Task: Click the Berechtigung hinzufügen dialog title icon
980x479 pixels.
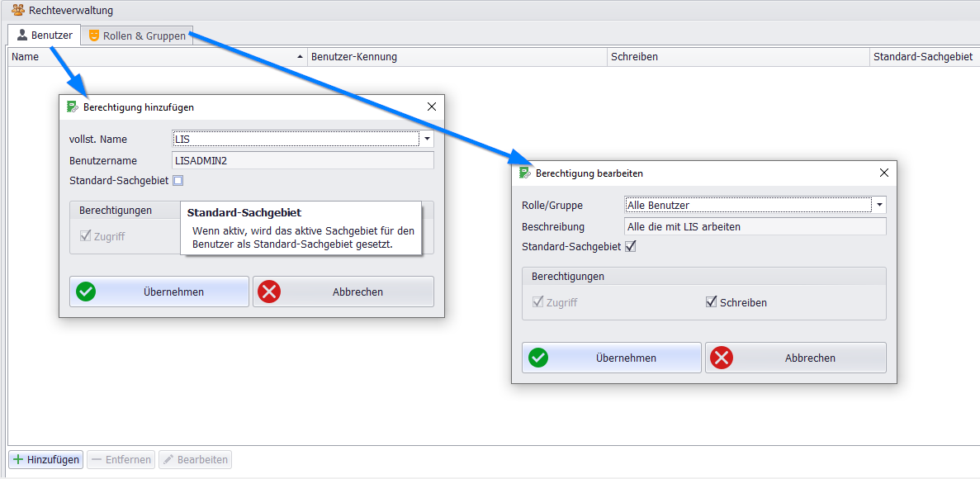Action: tap(73, 107)
